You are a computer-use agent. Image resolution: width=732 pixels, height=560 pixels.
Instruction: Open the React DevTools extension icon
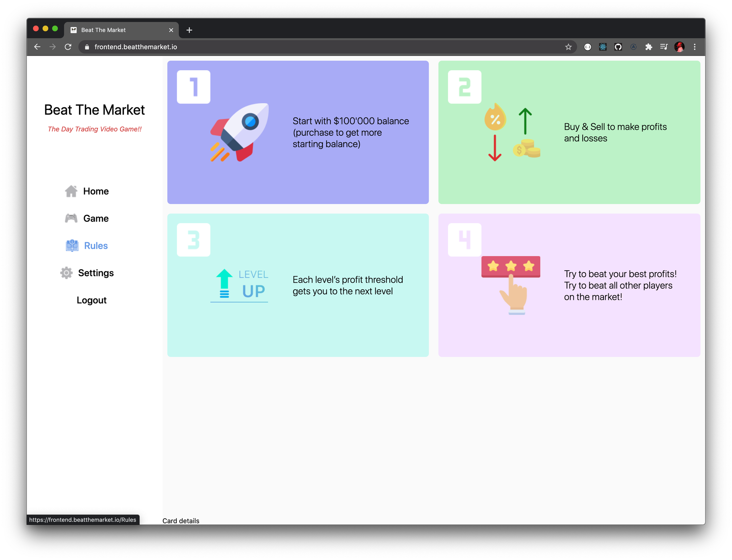[603, 47]
